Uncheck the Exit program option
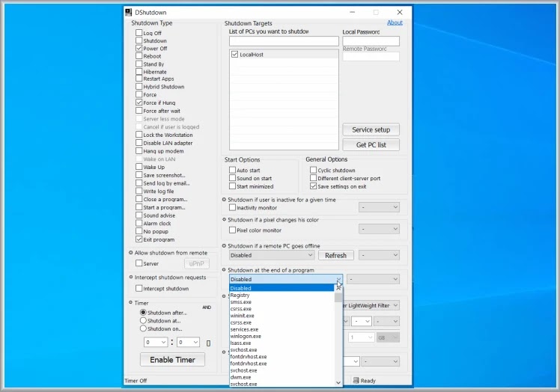Screen dimensions: 560x392 click(x=139, y=239)
